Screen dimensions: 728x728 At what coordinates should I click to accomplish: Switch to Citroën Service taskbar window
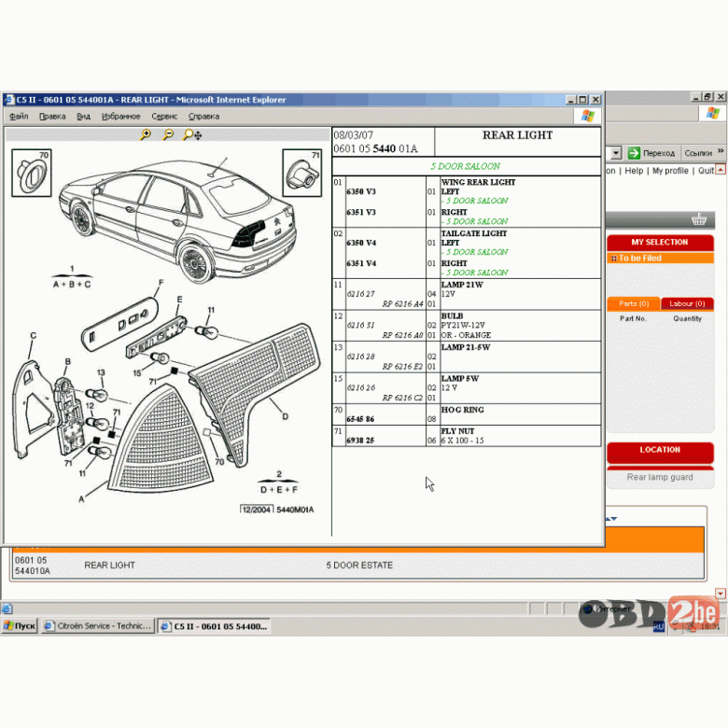click(x=98, y=626)
